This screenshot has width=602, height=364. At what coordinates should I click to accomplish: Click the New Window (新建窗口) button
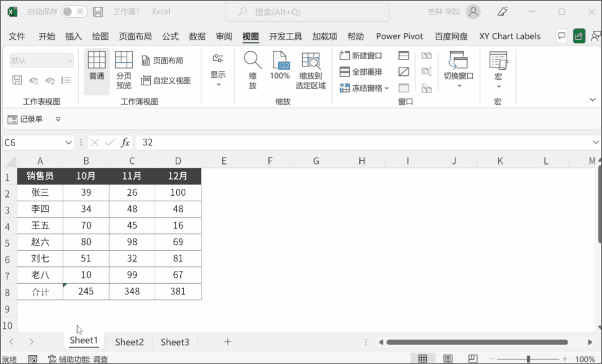coord(361,56)
